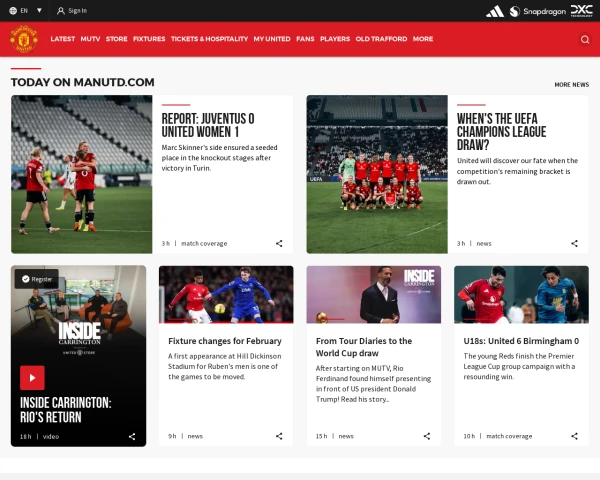Click the Juventus match photo thumbnail
The height and width of the screenshot is (480, 600).
pos(82,174)
